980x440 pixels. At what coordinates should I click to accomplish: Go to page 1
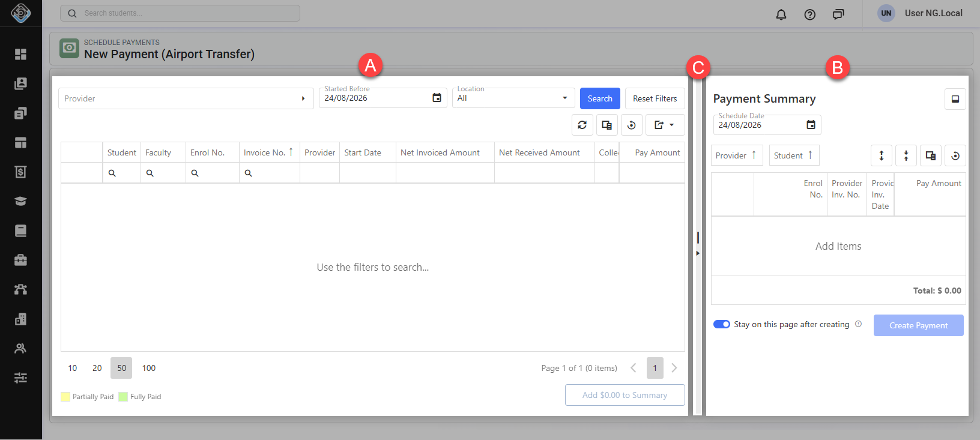pyautogui.click(x=655, y=368)
